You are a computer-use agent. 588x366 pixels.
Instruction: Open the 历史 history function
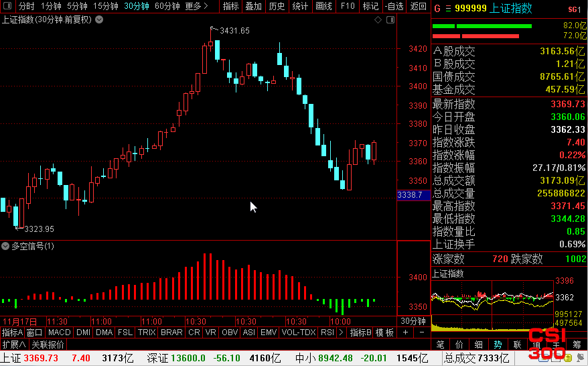click(x=277, y=7)
